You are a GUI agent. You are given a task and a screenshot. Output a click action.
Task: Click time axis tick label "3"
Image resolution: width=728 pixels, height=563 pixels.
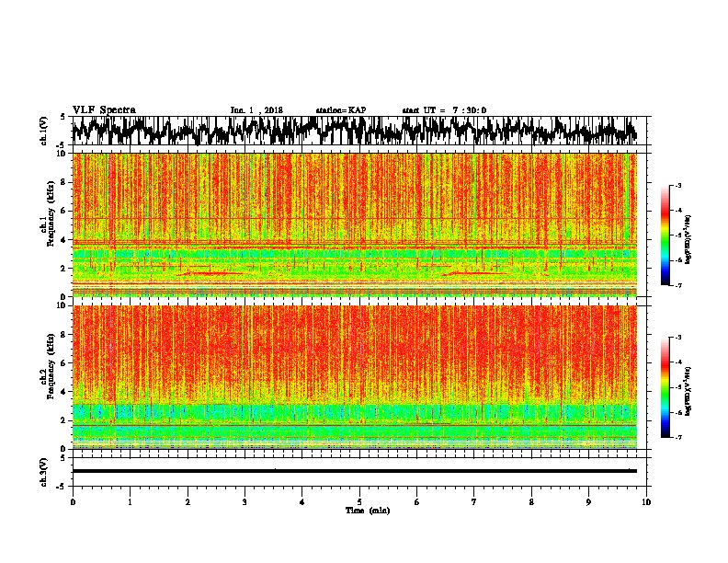click(245, 502)
